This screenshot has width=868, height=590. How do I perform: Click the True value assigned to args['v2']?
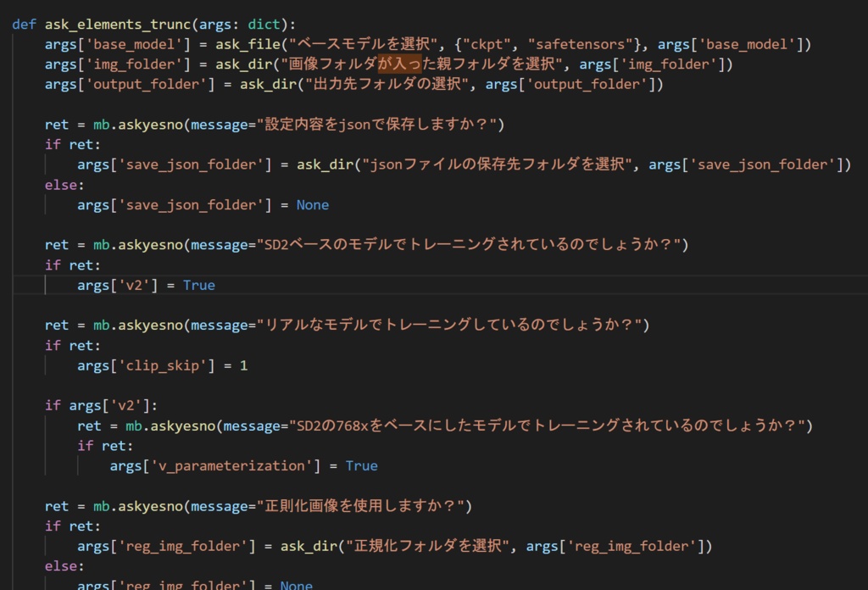tap(199, 285)
